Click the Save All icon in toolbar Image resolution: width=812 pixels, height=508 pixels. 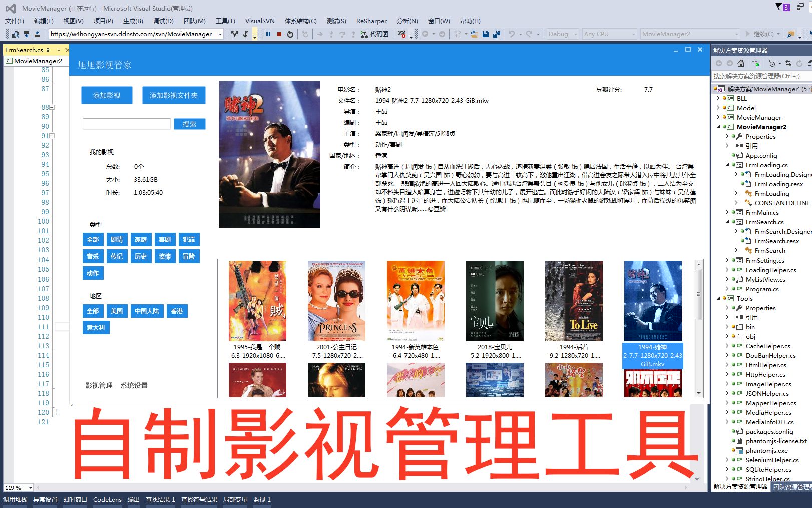click(497, 34)
